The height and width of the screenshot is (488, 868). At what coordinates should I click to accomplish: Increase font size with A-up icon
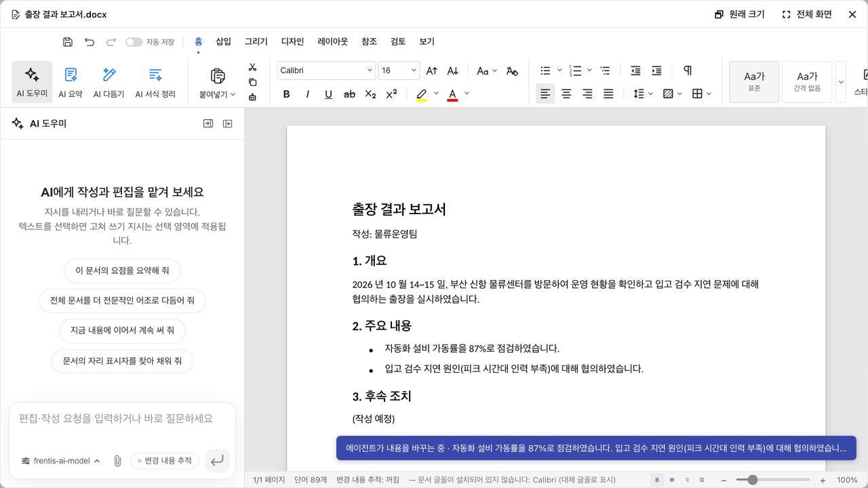click(432, 70)
